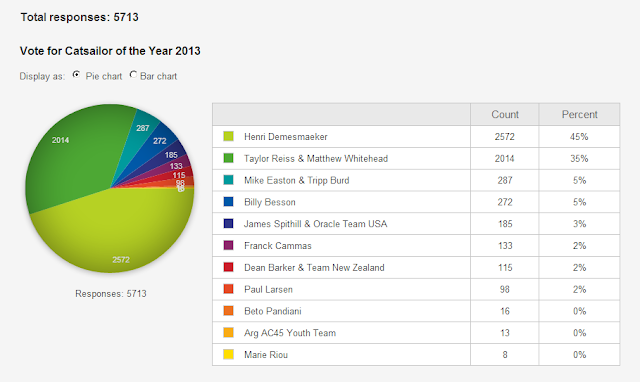
Task: Click the blue Billy Besson legend swatch
Action: point(229,202)
